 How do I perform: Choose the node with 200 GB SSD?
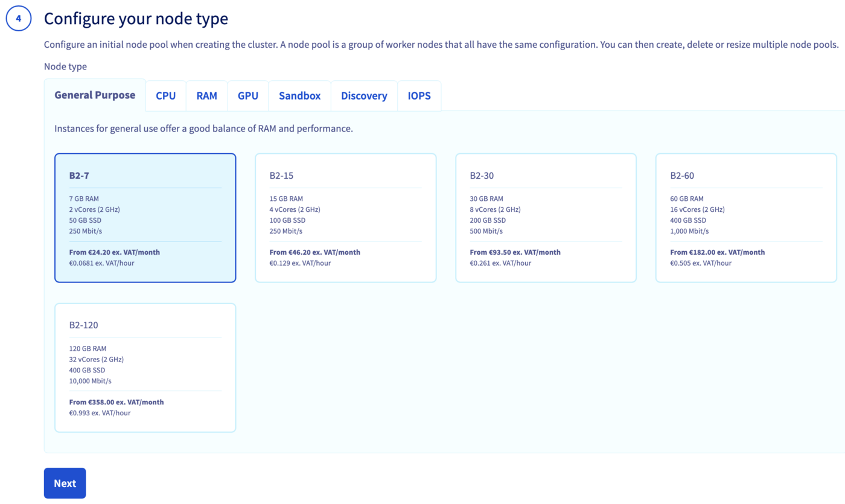[x=546, y=217]
